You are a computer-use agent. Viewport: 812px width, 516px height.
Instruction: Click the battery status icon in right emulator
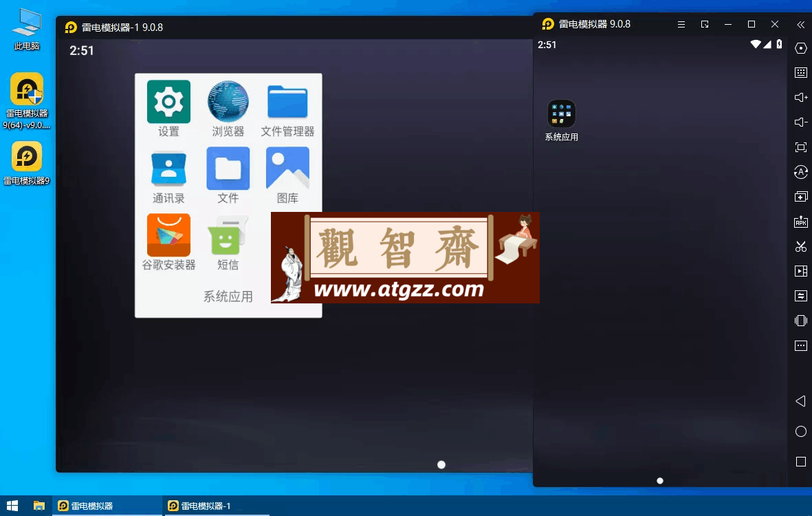click(779, 45)
